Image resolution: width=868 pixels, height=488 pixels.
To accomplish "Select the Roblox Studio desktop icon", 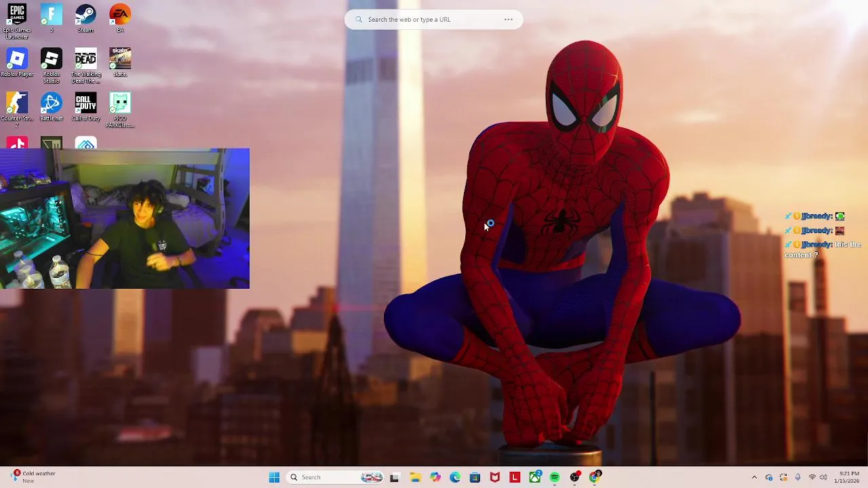I will [51, 66].
